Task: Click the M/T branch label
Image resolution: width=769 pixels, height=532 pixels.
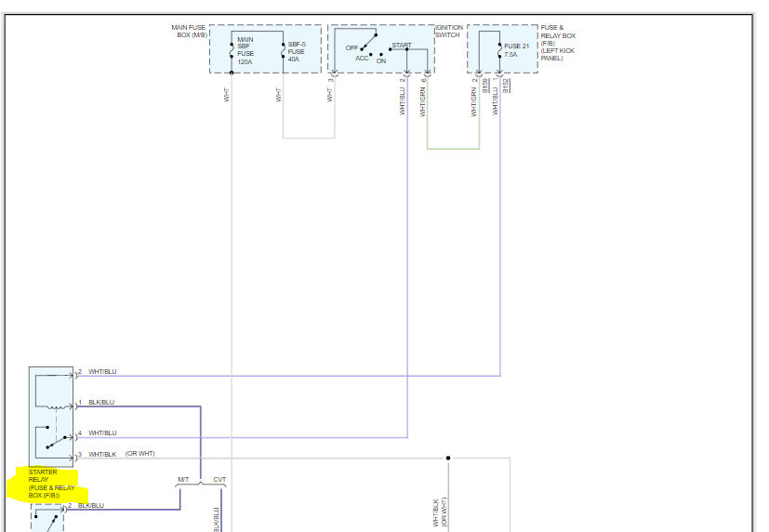Action: pyautogui.click(x=183, y=480)
